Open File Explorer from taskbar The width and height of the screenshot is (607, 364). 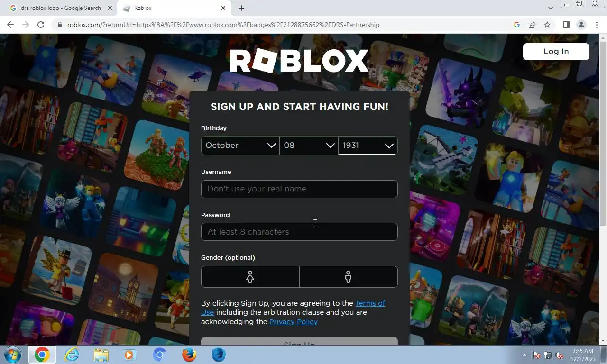(x=101, y=355)
